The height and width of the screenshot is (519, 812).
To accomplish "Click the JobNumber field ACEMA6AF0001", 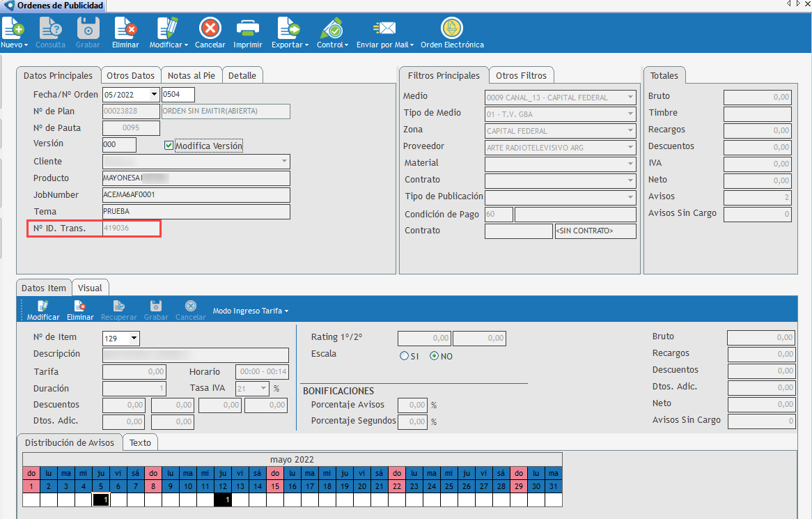I will click(x=196, y=195).
